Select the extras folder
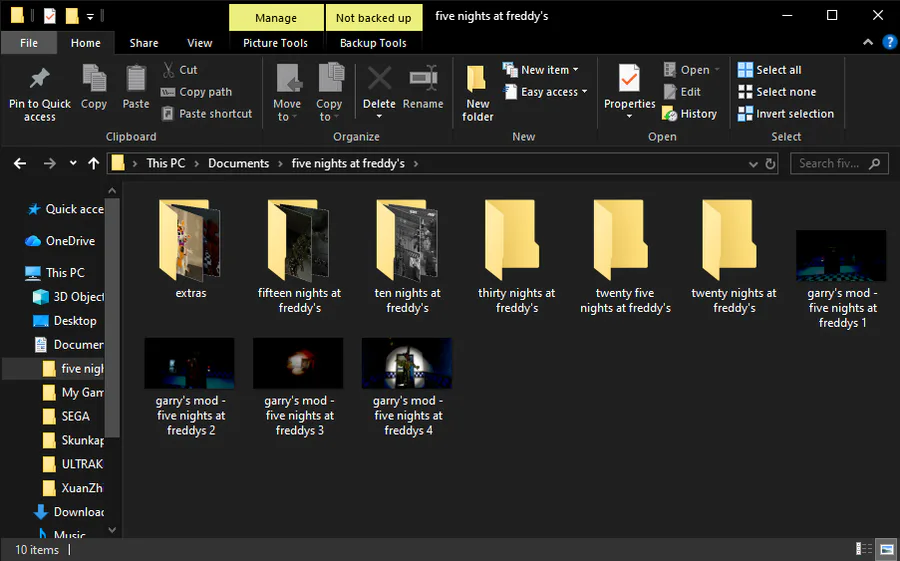The width and height of the screenshot is (900, 561). pos(191,249)
